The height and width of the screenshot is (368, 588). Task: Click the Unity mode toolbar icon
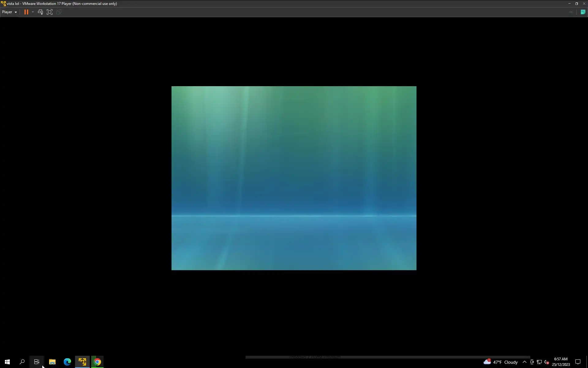click(x=59, y=12)
